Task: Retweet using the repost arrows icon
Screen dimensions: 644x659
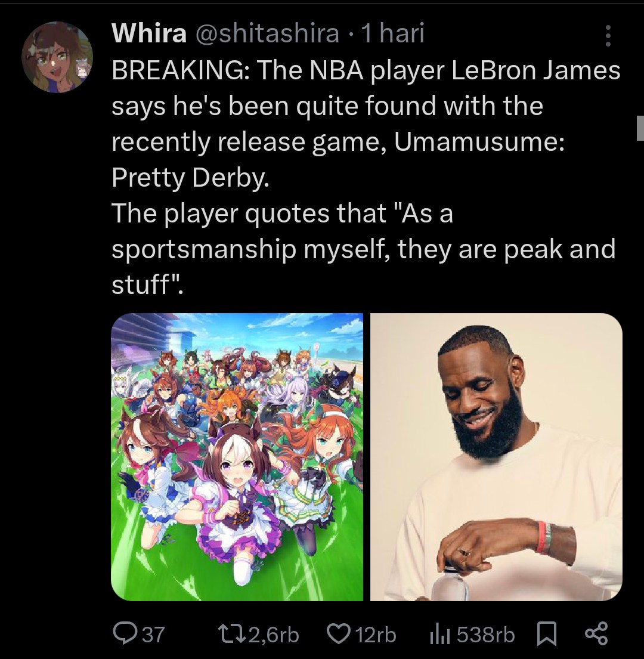Action: pyautogui.click(x=231, y=634)
